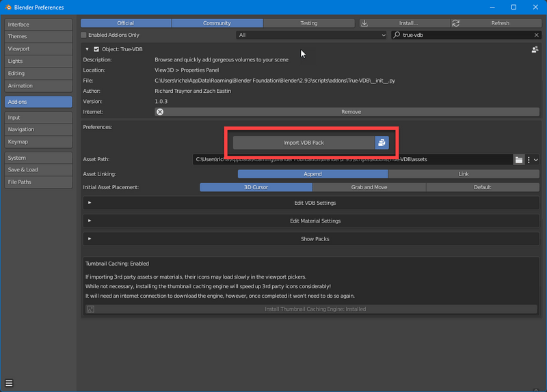Click the Install download icon
Viewport: 547px width, 392px height.
coord(364,23)
